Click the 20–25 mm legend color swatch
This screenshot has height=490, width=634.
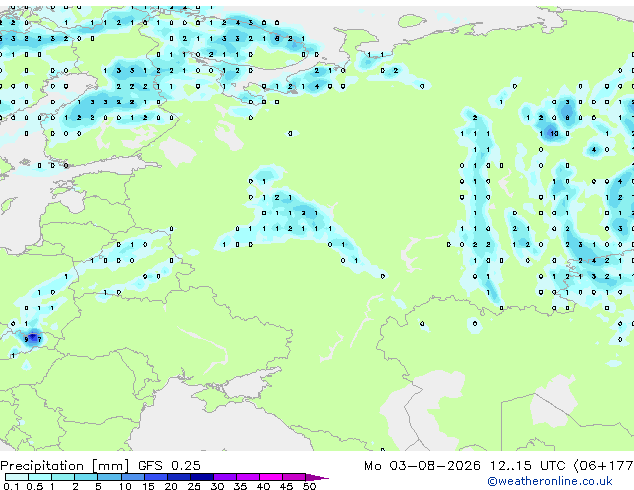[x=178, y=477]
